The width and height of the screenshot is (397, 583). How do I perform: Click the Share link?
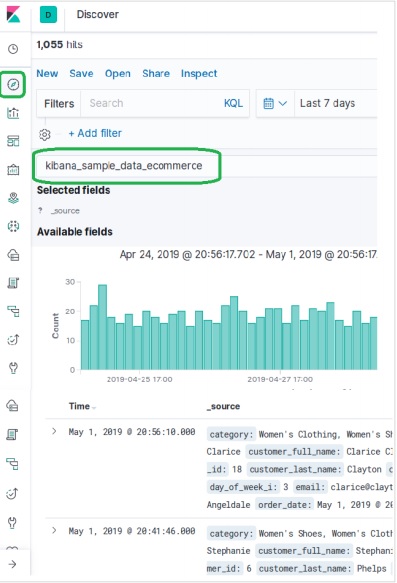click(156, 74)
